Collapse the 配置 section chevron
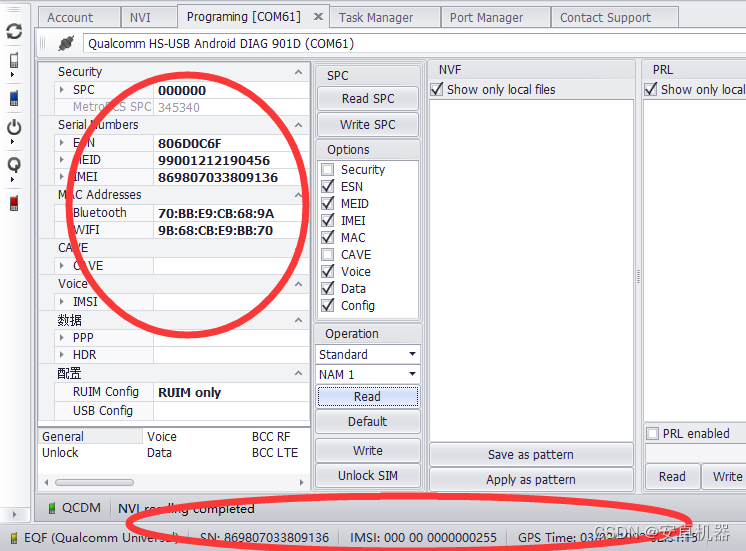Viewport: 746px width, 551px height. 298,373
